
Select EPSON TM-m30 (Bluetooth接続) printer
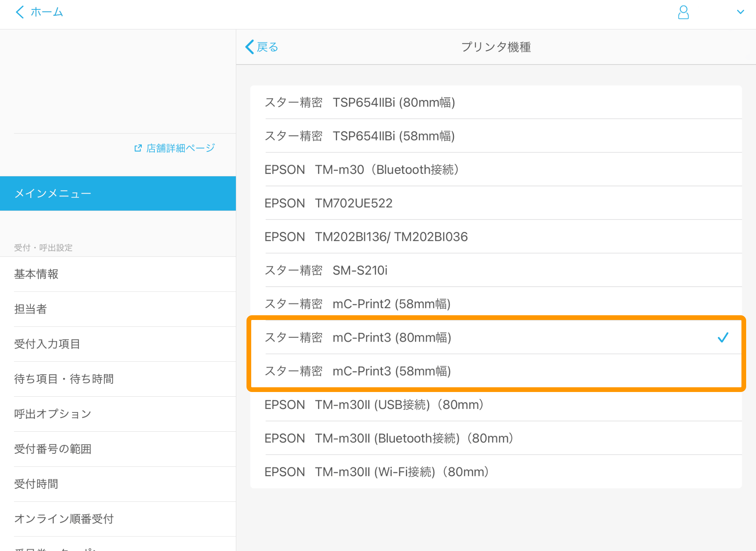click(x=496, y=169)
